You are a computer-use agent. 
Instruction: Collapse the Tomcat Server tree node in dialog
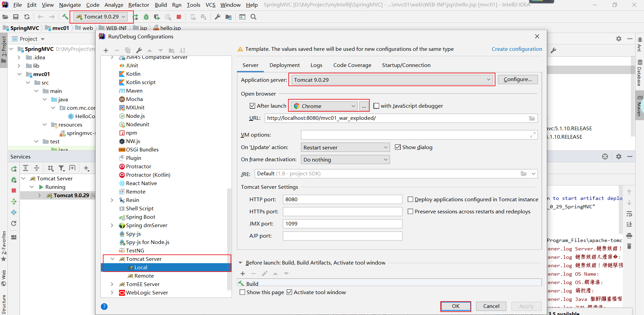[113, 259]
